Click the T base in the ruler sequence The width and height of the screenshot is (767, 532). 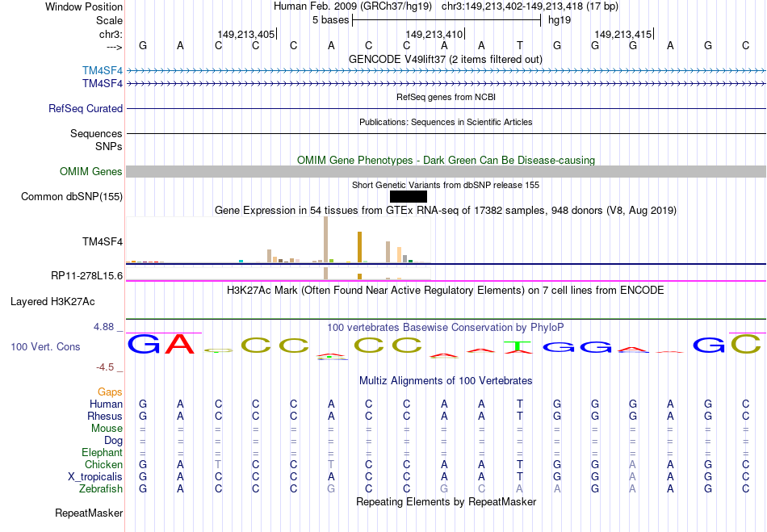(519, 45)
